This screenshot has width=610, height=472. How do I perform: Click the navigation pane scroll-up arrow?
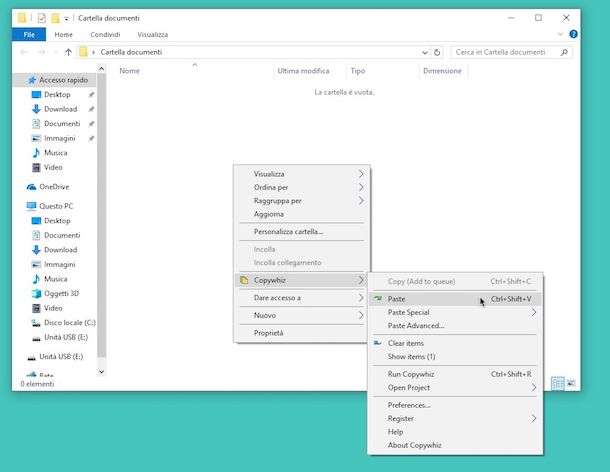102,69
